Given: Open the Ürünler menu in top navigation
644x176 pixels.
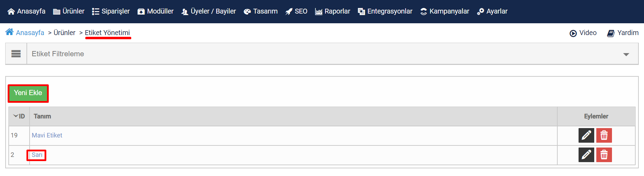Looking at the screenshot, I should pyautogui.click(x=69, y=11).
